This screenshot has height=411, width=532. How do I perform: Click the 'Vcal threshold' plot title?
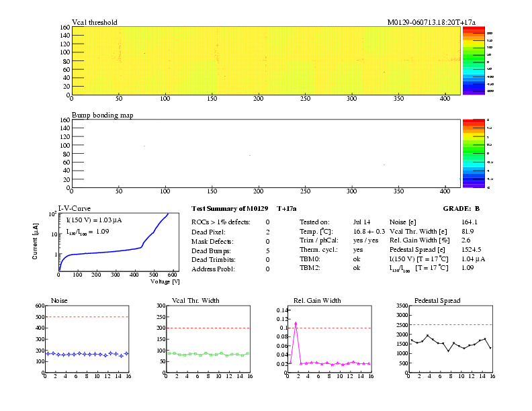coord(94,22)
